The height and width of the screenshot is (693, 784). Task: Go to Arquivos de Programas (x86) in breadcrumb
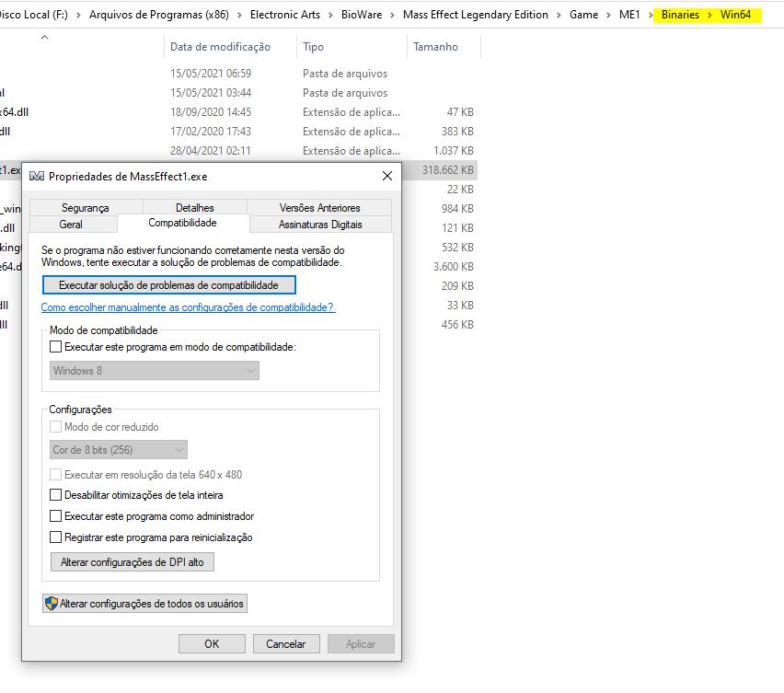(159, 15)
